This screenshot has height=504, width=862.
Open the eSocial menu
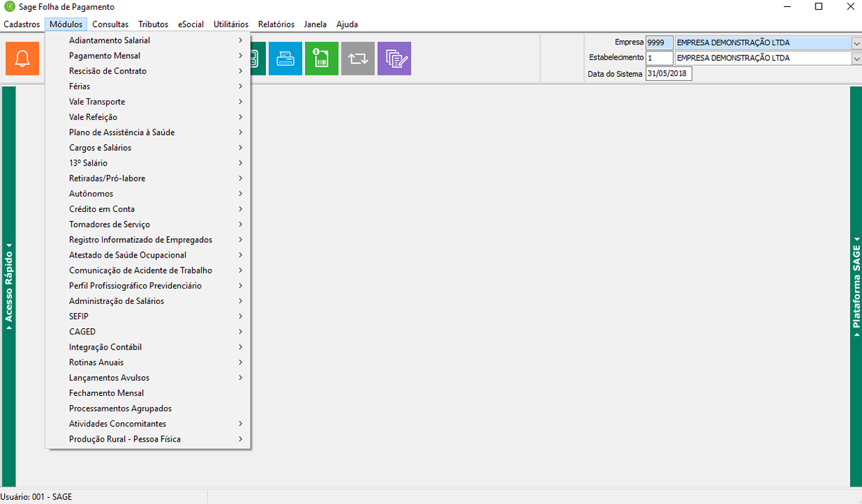[x=191, y=24]
